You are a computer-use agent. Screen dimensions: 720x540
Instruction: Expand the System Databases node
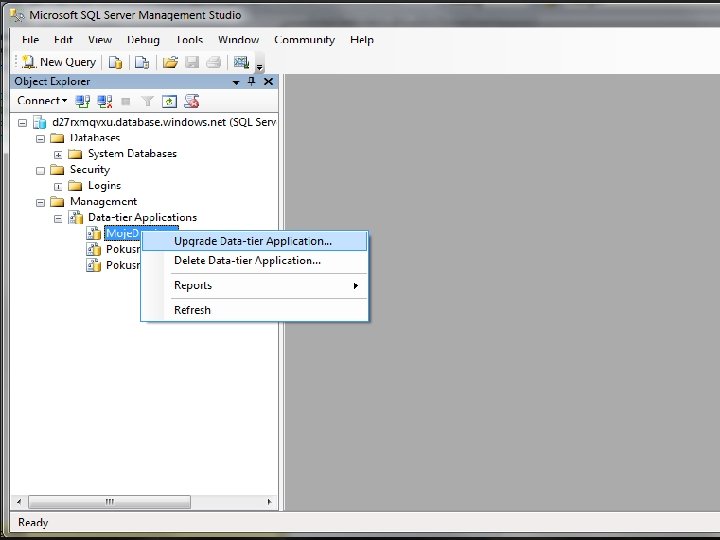58,154
